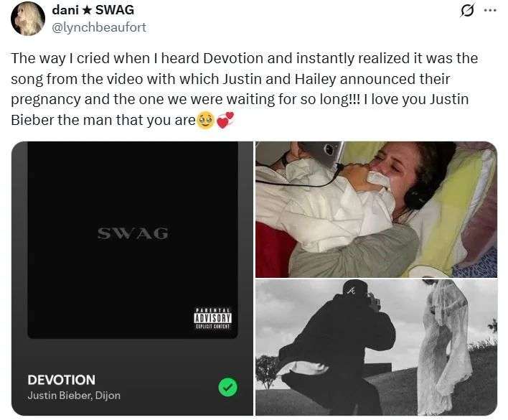Click the pleading face emoji
The image size is (508, 420).
tap(205, 120)
